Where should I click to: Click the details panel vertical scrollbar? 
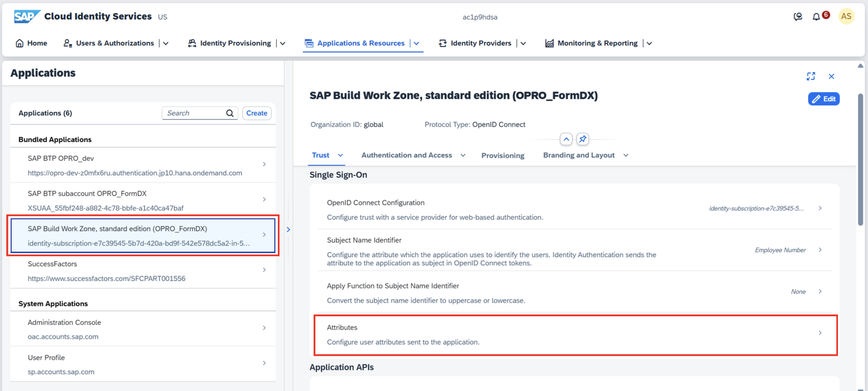click(x=860, y=158)
